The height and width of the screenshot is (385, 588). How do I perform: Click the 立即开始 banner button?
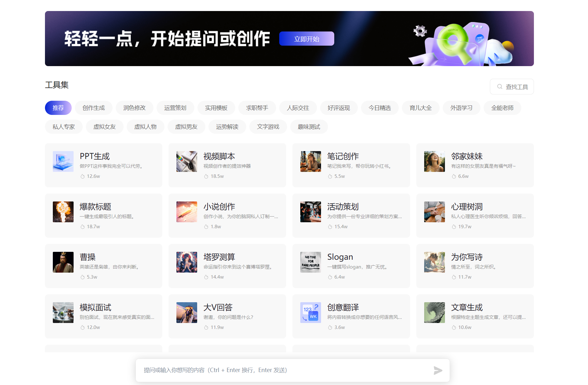(307, 39)
